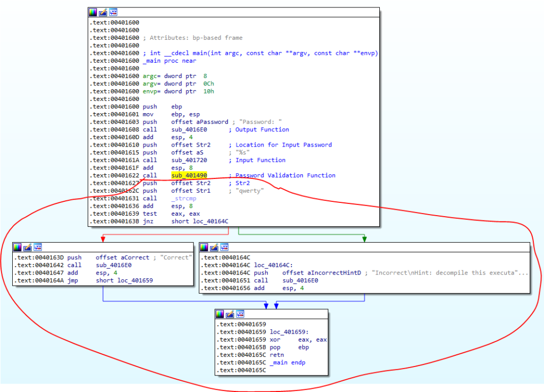Click group nodes icon on main block

pyautogui.click(x=113, y=12)
